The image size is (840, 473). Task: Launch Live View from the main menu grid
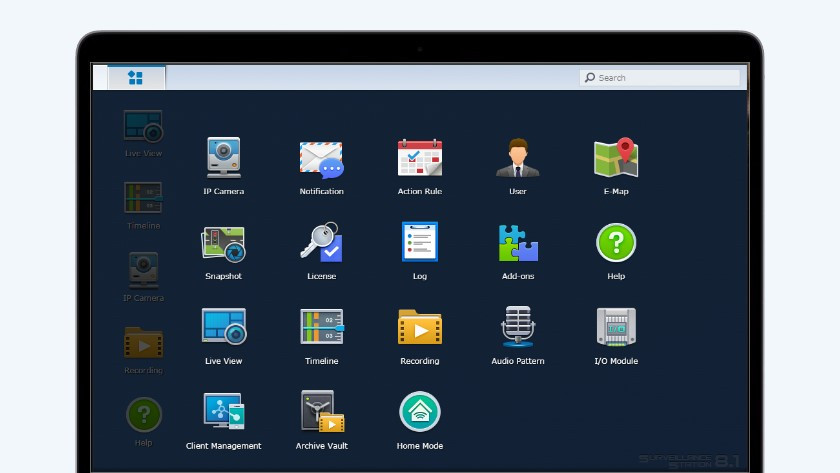click(x=223, y=328)
